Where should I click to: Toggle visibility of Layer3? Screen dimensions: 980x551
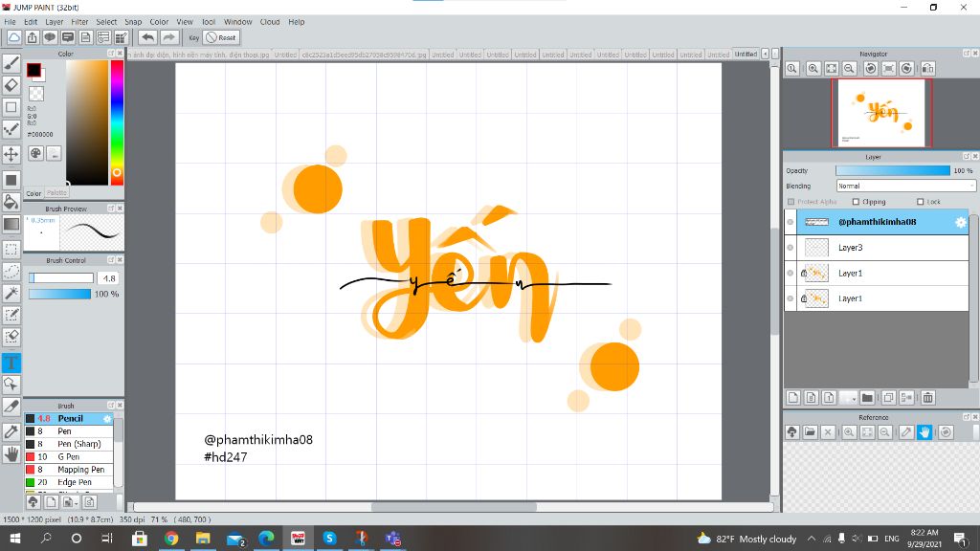[x=791, y=248]
